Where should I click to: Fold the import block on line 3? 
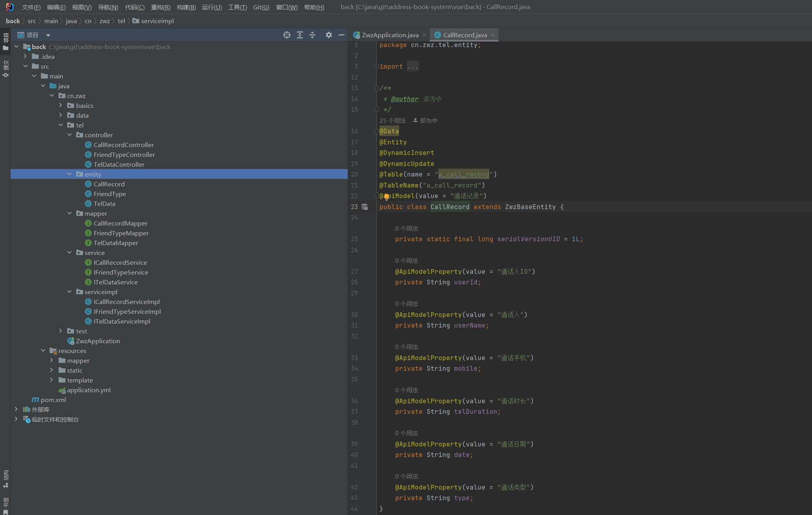click(376, 67)
